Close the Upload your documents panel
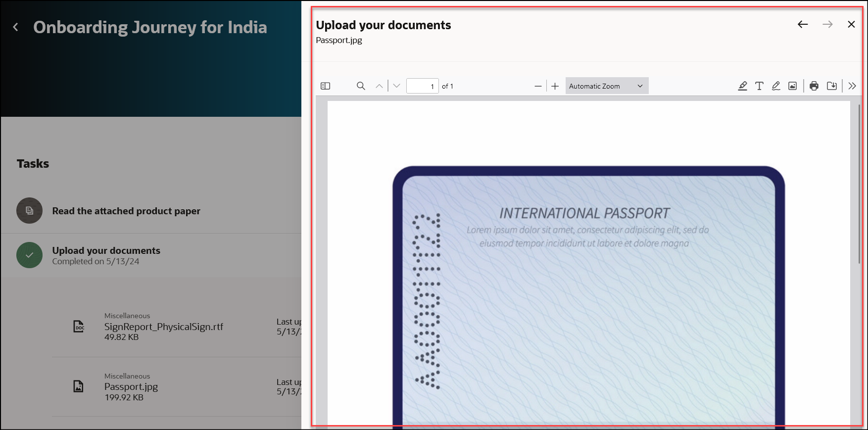The height and width of the screenshot is (430, 868). [851, 24]
